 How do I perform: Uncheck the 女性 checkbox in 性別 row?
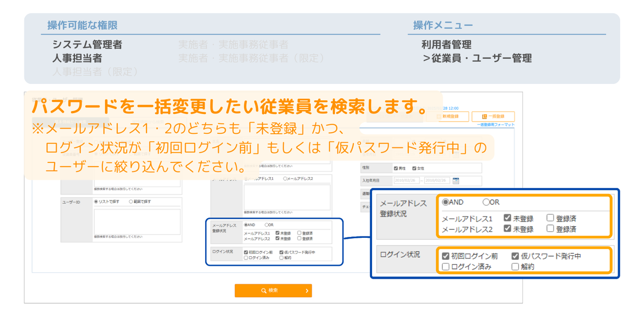click(414, 168)
